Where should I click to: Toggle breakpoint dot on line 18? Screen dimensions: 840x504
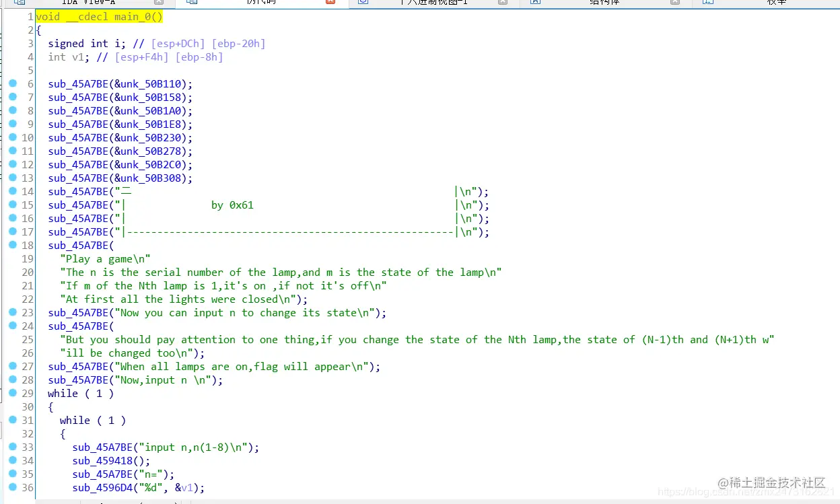coord(12,245)
